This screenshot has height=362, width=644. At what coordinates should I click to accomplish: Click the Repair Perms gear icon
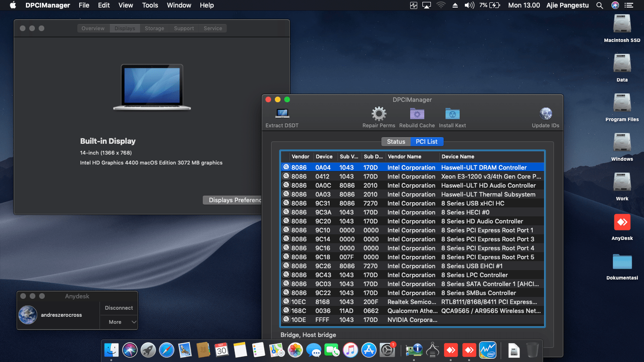tap(379, 114)
